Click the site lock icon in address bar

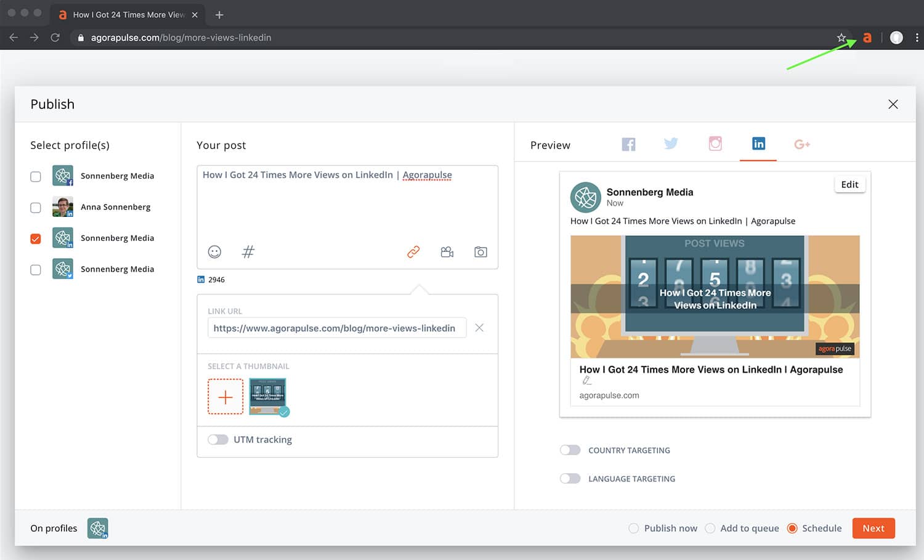coord(81,38)
